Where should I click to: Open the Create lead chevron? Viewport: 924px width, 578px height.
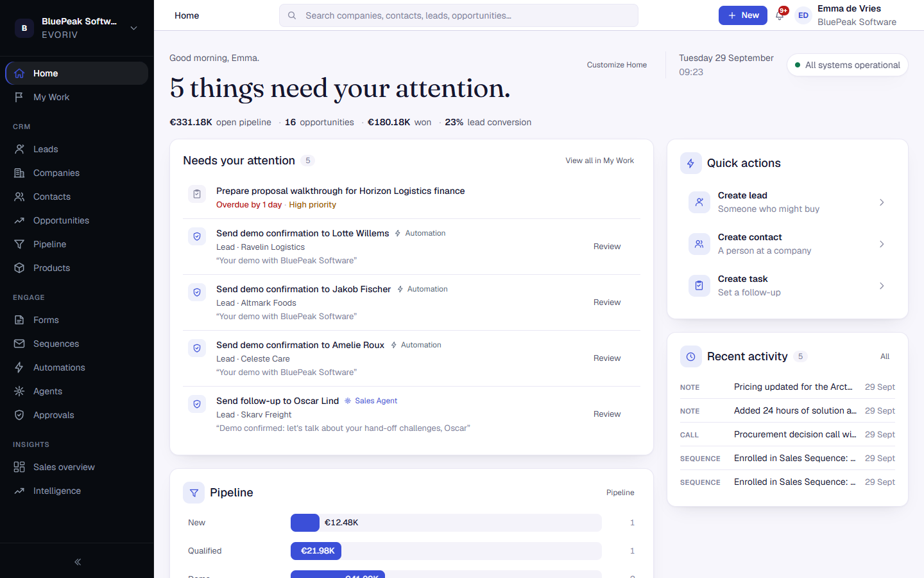click(882, 202)
